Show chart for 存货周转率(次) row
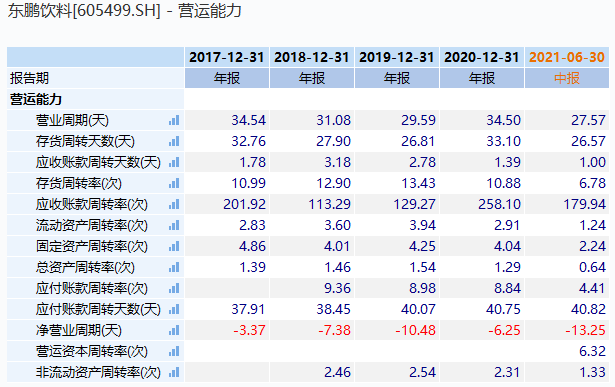615x387 pixels. (x=174, y=183)
